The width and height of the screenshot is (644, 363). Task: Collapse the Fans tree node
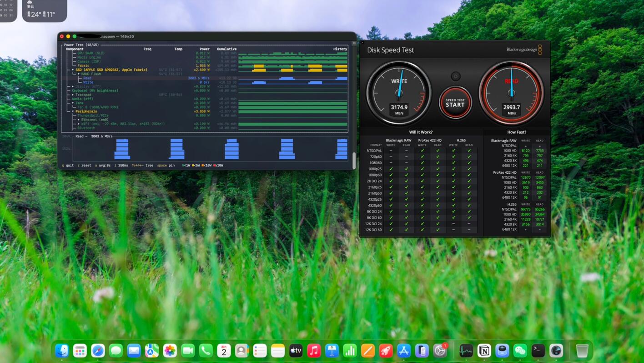[x=73, y=103]
